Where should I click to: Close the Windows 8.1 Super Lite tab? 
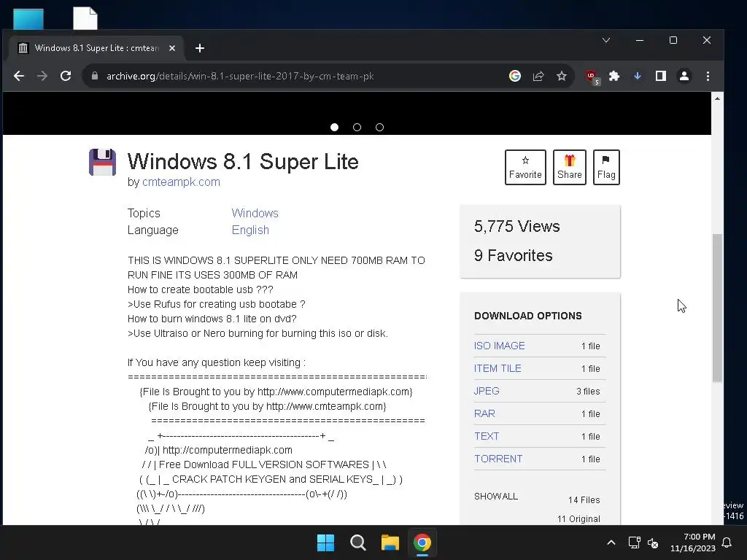(x=172, y=48)
